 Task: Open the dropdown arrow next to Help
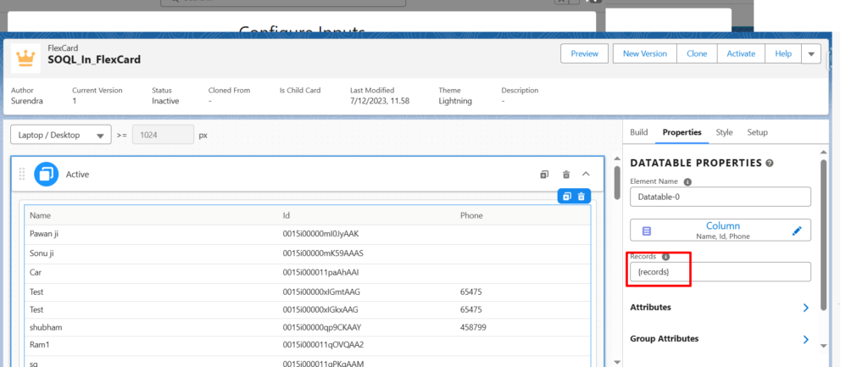tap(811, 53)
